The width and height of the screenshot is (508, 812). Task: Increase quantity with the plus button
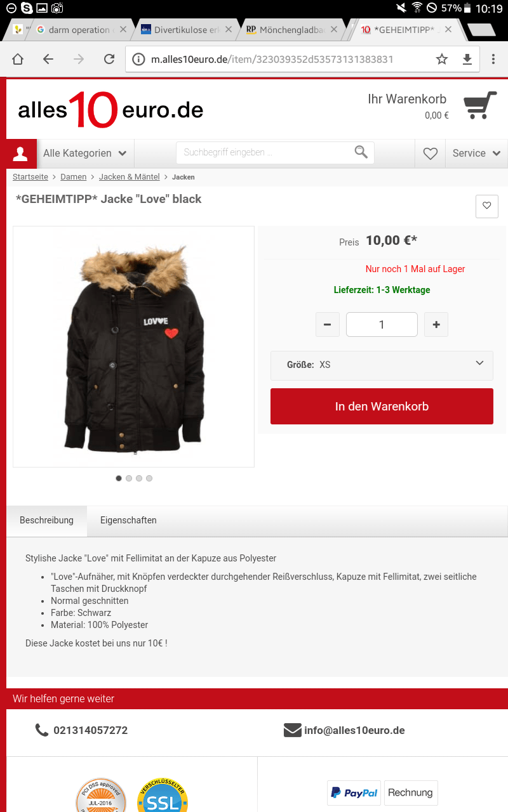tap(436, 325)
